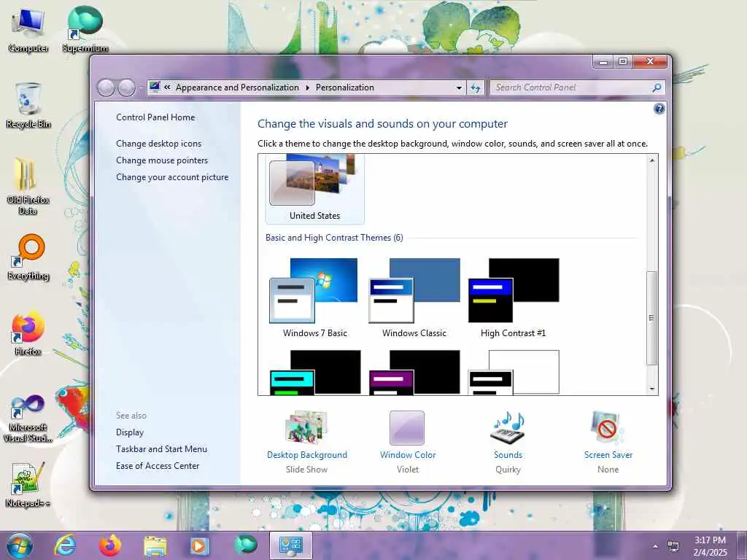Maximize the Personalization window
Image resolution: width=747 pixels, height=560 pixels.
tap(623, 61)
